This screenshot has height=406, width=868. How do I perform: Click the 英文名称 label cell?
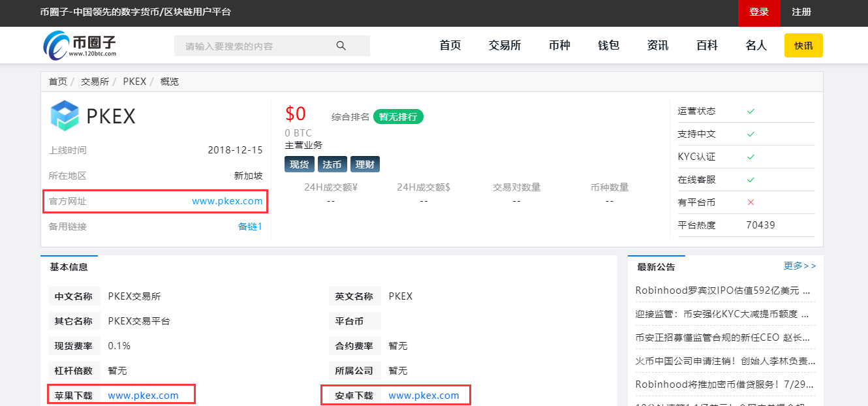tap(354, 296)
